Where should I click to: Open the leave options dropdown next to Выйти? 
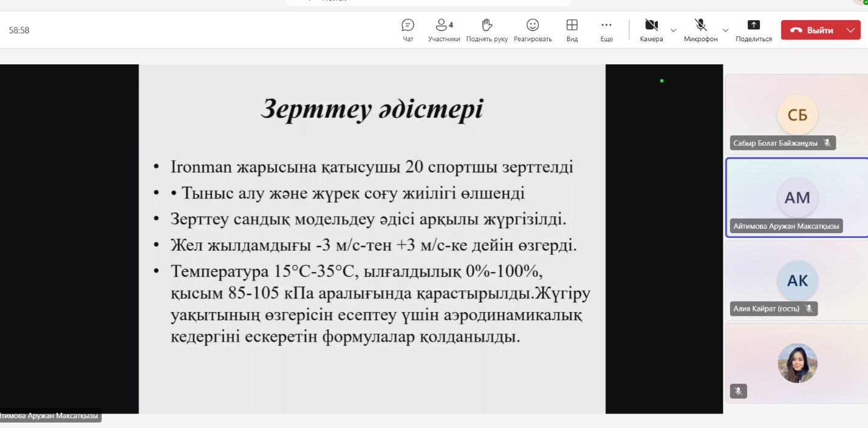click(x=850, y=30)
